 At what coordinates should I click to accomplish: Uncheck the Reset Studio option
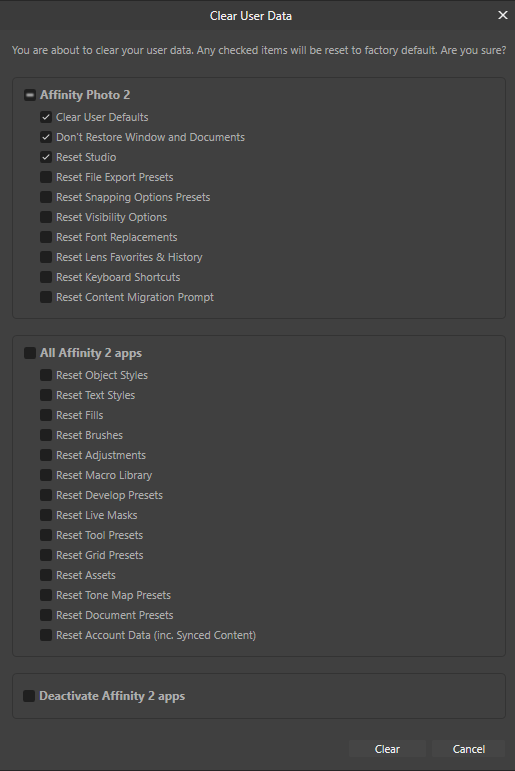(46, 157)
